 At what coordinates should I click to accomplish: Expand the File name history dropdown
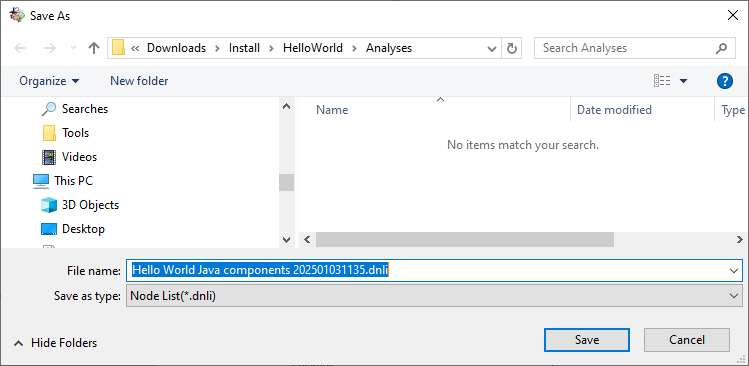(734, 270)
